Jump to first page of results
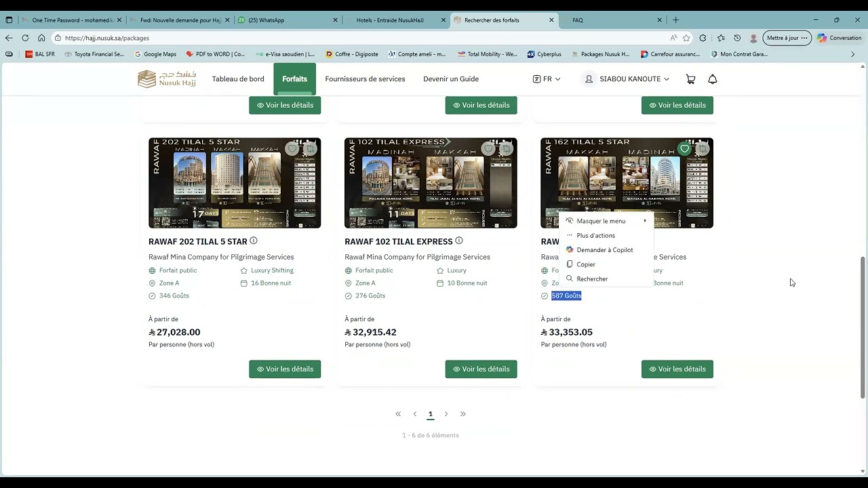The image size is (868, 488). coord(398,414)
